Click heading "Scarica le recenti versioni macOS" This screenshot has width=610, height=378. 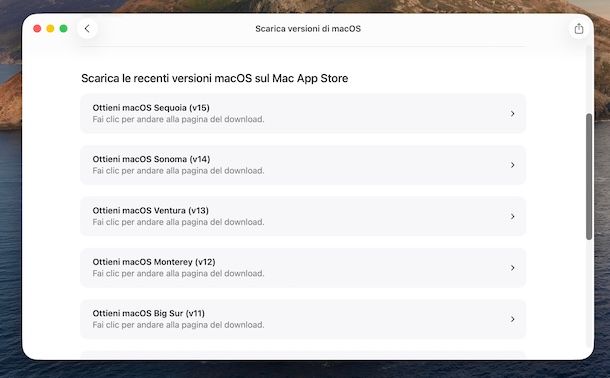click(x=167, y=78)
